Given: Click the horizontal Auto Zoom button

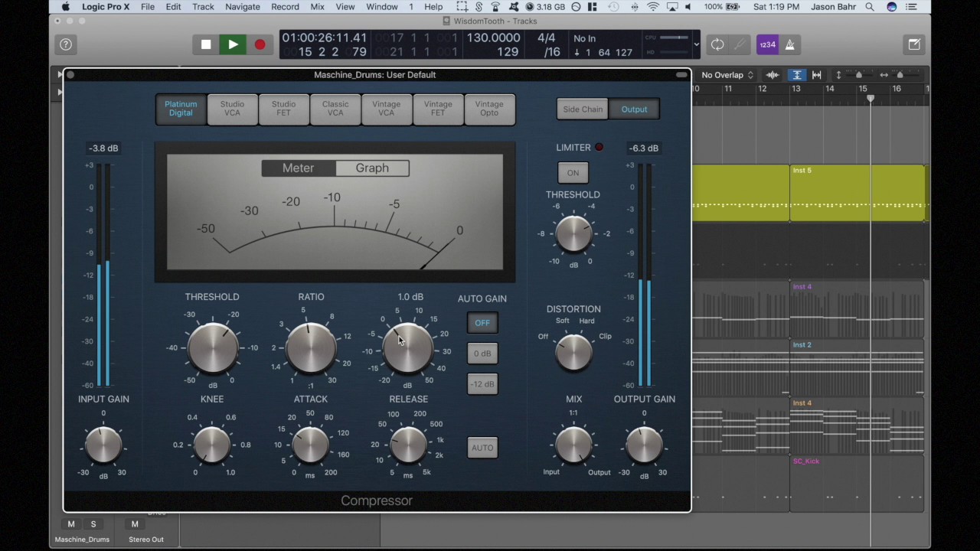Looking at the screenshot, I should point(817,74).
